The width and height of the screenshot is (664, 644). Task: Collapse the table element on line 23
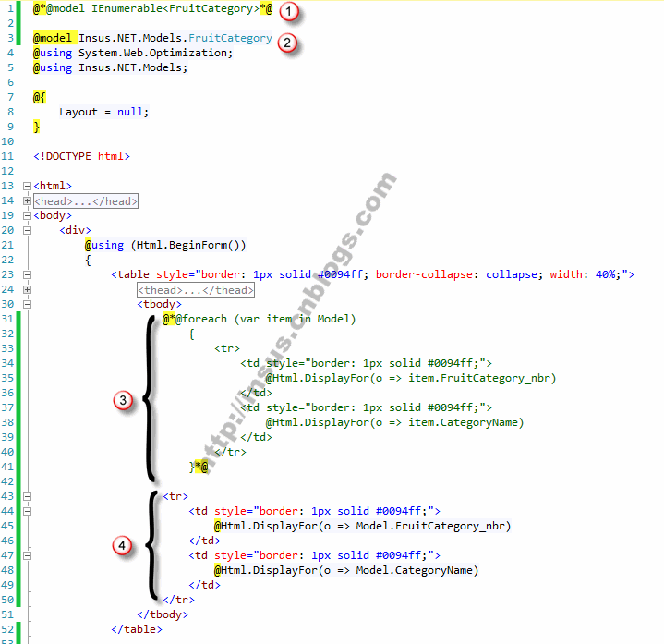27,275
